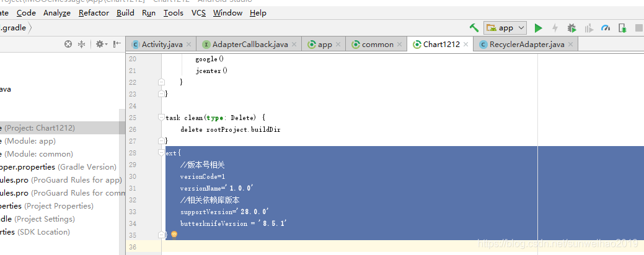Open the Tools menu

[174, 13]
